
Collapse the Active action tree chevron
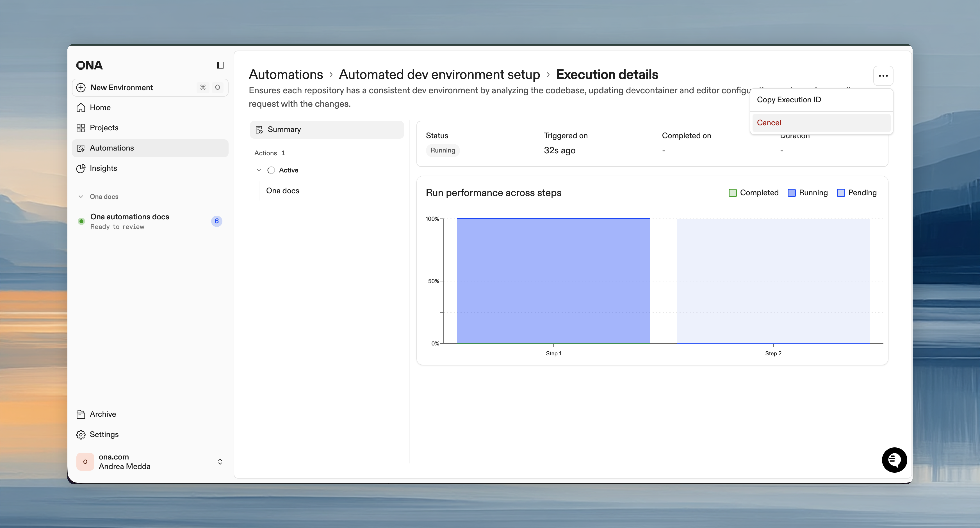click(259, 170)
